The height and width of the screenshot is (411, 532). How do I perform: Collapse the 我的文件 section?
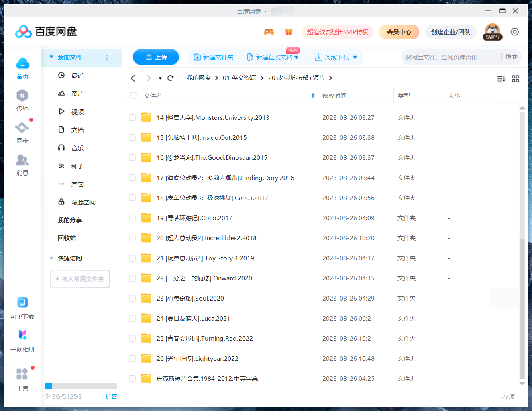point(51,57)
